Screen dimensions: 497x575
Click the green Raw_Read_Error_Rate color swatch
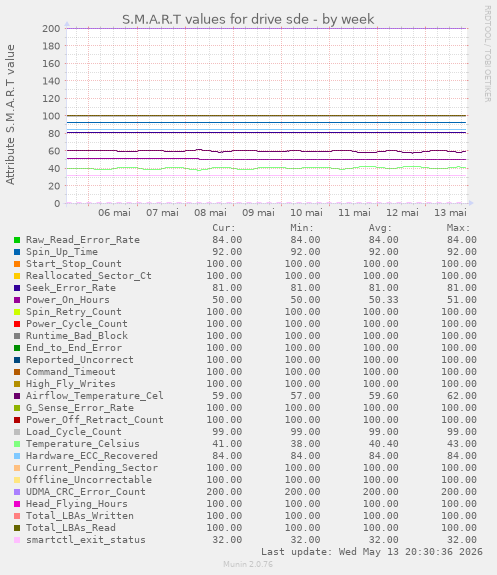coord(17,240)
